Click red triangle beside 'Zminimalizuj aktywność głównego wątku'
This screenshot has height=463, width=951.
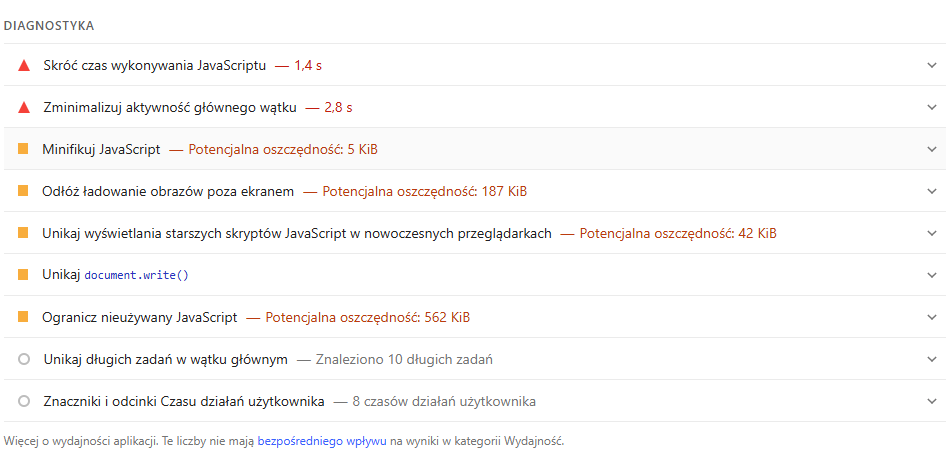tap(24, 108)
